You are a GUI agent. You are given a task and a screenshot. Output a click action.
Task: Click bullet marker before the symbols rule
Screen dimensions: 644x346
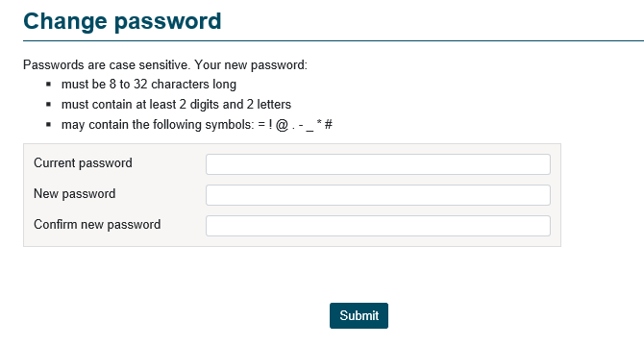coord(49,124)
